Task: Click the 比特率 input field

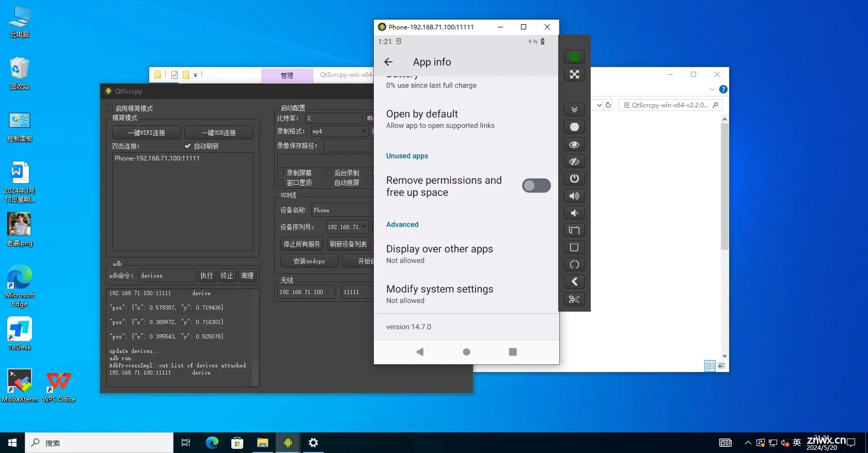Action: pyautogui.click(x=334, y=118)
